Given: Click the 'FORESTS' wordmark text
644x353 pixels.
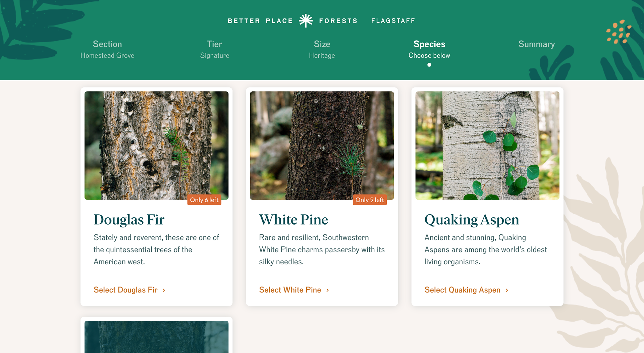Looking at the screenshot, I should (x=338, y=21).
